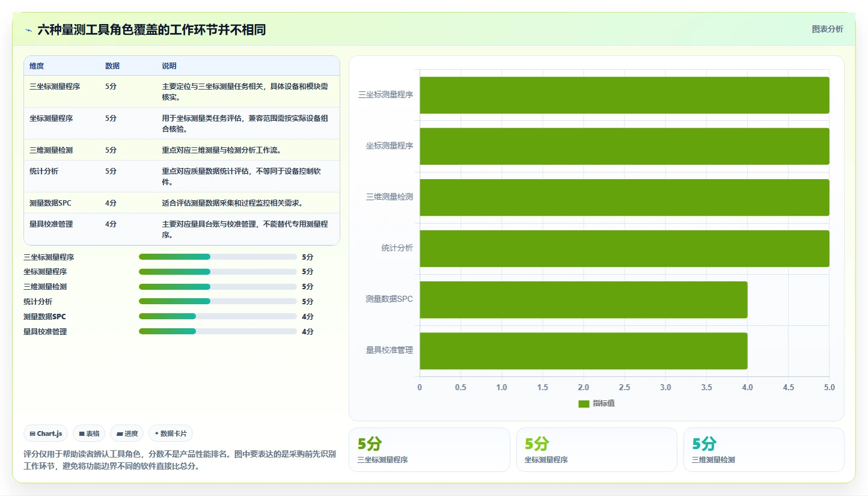The image size is (868, 496).
Task: Open the 5分 坐标测量程序 data card
Action: 597,450
